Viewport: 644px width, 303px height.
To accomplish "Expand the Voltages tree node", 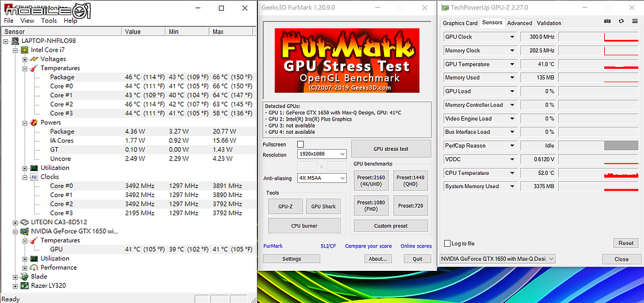I will point(25,59).
